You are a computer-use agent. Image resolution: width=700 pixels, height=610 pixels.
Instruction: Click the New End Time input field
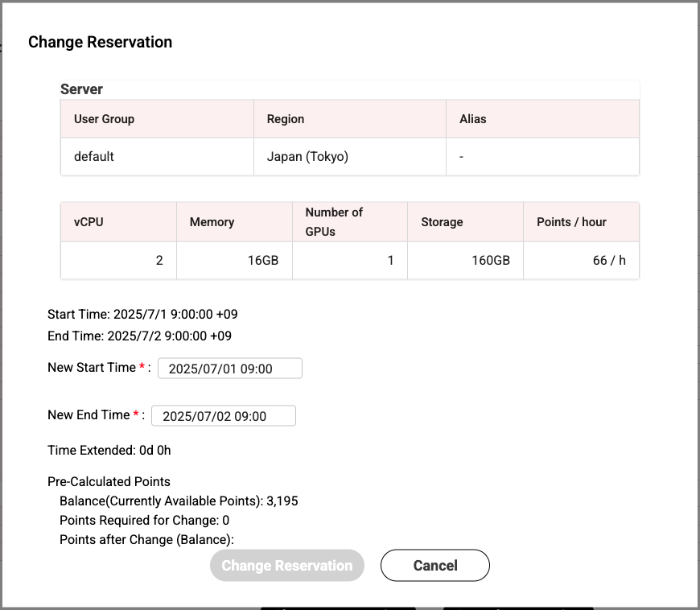coord(223,416)
